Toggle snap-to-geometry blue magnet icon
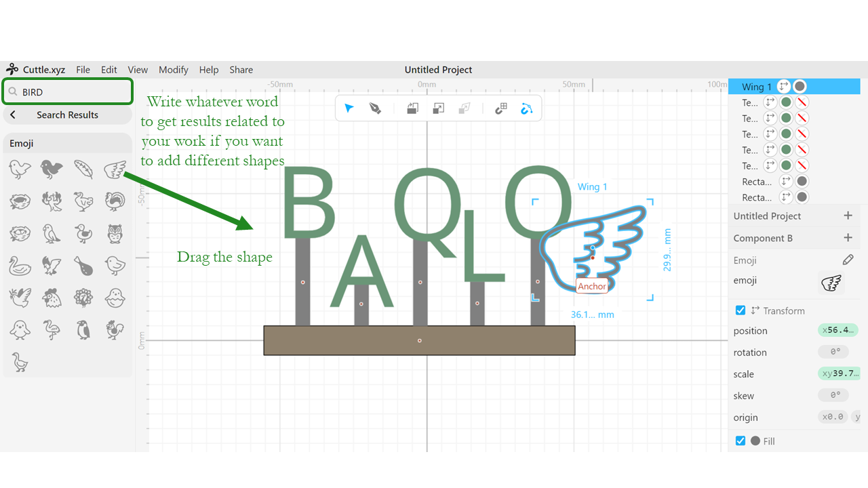Viewport: 868px width, 488px height. point(527,108)
